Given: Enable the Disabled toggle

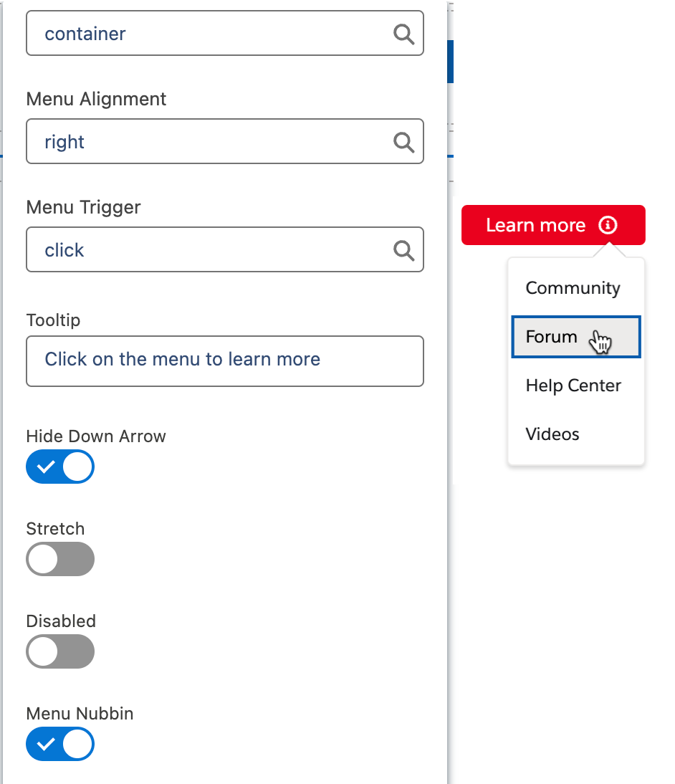Looking at the screenshot, I should point(60,651).
